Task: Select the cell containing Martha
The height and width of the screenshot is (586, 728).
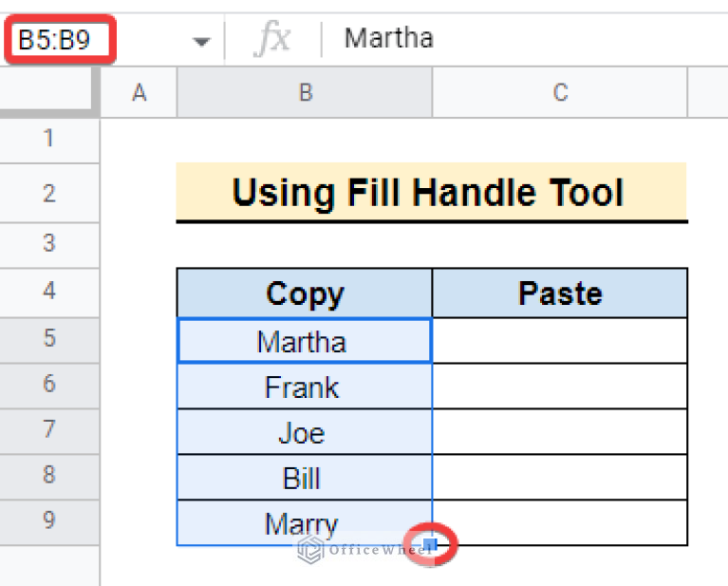Action: tap(305, 341)
